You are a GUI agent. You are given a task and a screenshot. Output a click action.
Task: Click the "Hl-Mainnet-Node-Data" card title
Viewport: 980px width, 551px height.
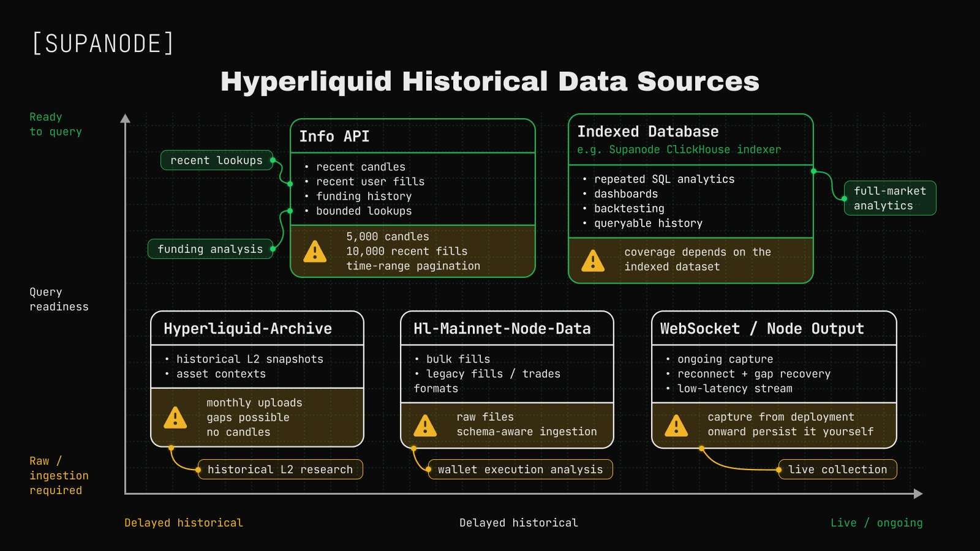[x=502, y=329]
